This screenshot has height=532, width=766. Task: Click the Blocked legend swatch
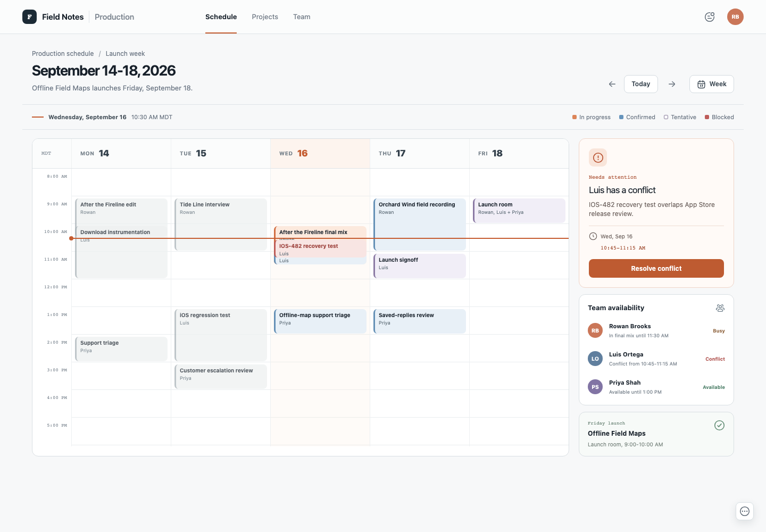tap(707, 117)
